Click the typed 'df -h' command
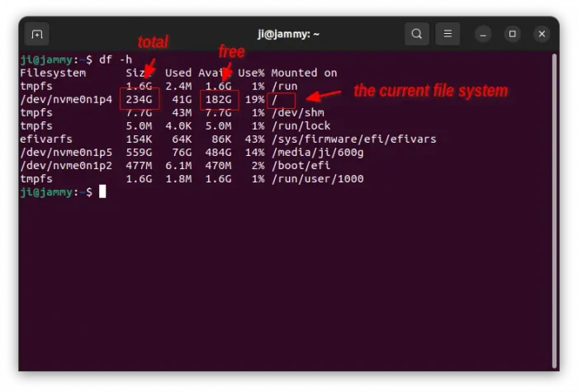 (x=116, y=59)
